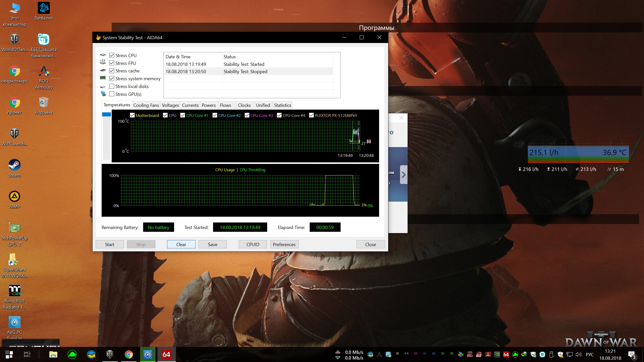
Task: Show hidden tray icons with the up arrow
Action: click(x=338, y=352)
